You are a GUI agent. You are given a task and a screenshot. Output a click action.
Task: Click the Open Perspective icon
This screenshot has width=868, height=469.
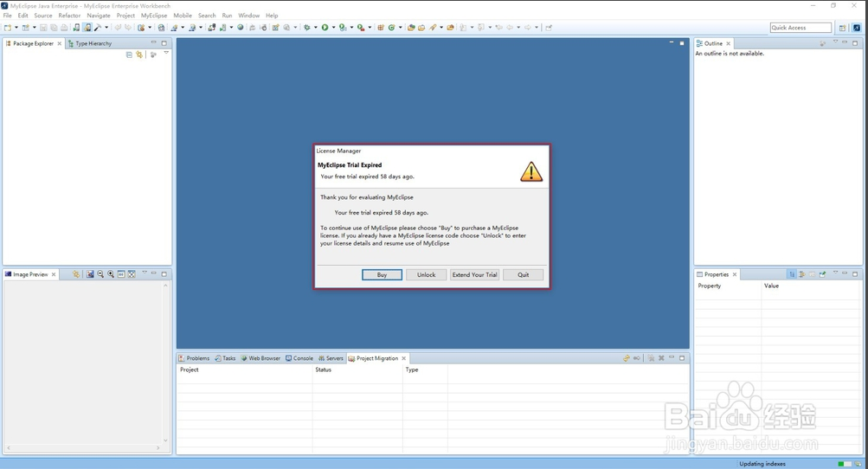[x=842, y=28]
